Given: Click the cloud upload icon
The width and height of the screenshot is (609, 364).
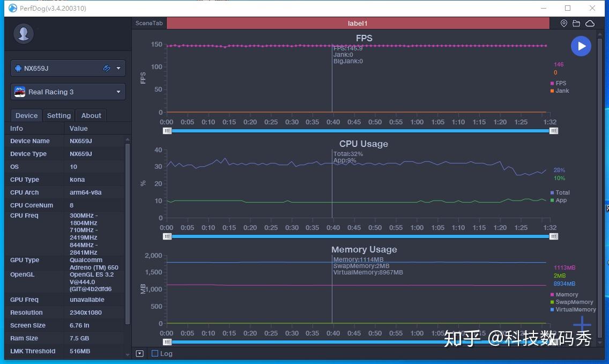Looking at the screenshot, I should click(x=590, y=23).
